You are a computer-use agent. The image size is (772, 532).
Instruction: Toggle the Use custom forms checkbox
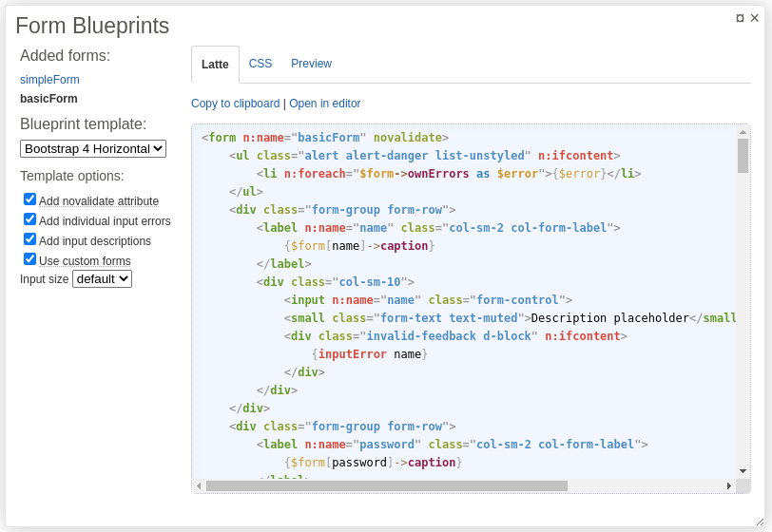tap(30, 259)
